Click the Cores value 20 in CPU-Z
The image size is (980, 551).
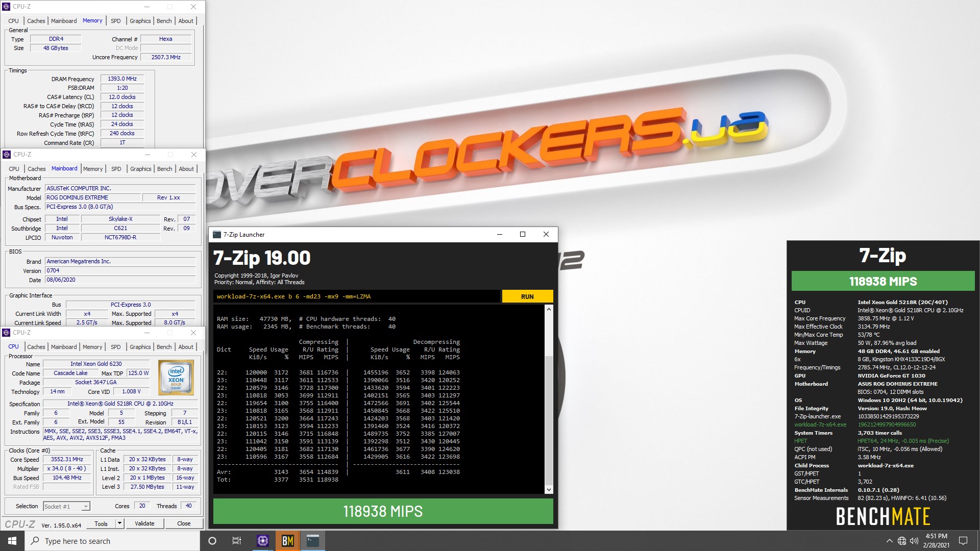point(142,506)
